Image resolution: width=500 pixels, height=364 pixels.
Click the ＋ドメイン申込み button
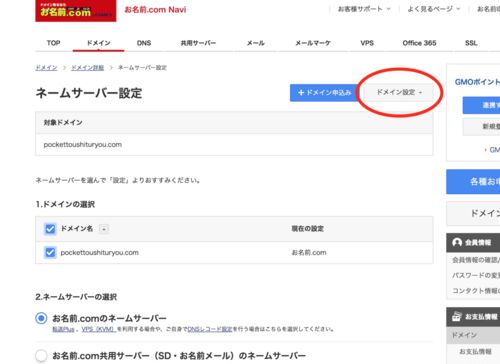(x=325, y=93)
